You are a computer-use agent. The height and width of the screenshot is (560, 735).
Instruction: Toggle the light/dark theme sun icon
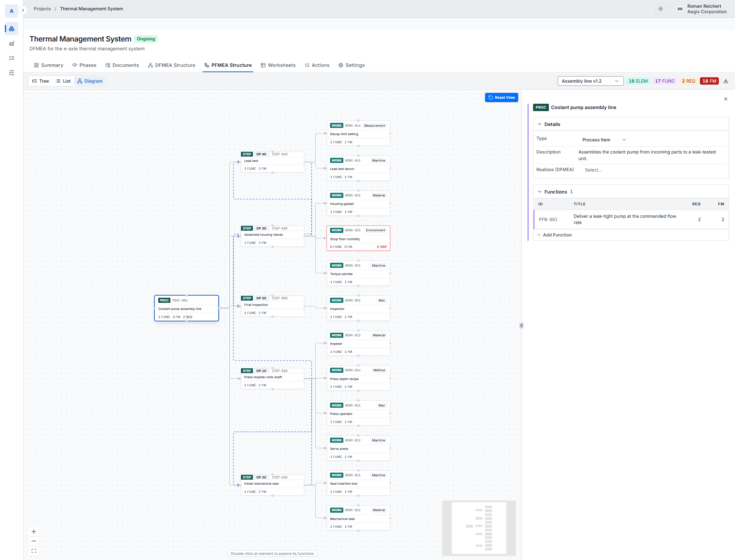click(660, 9)
